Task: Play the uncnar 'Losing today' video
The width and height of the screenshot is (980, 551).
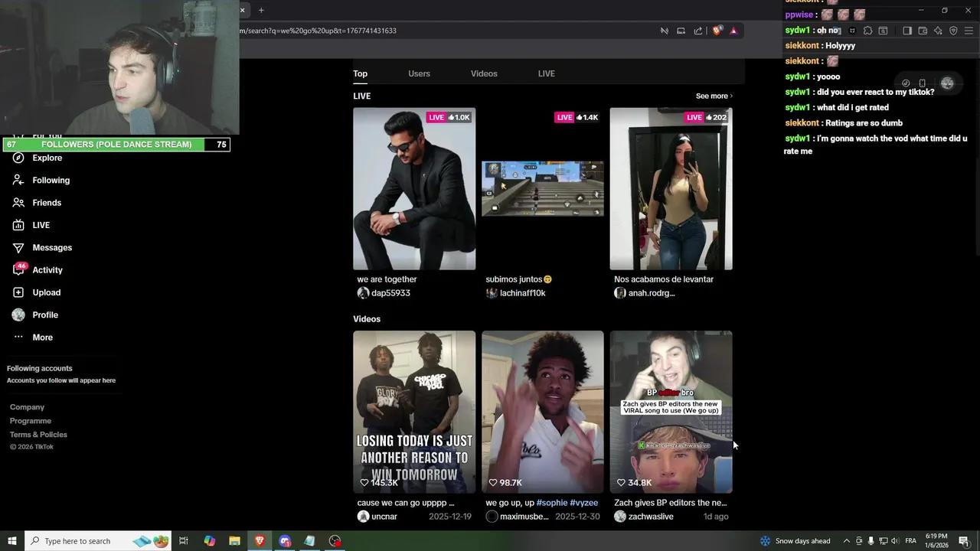Action: coord(414,412)
